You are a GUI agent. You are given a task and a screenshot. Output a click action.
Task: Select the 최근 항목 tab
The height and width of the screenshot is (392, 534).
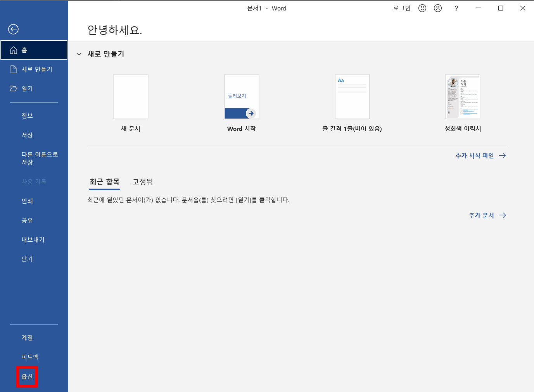(x=104, y=182)
